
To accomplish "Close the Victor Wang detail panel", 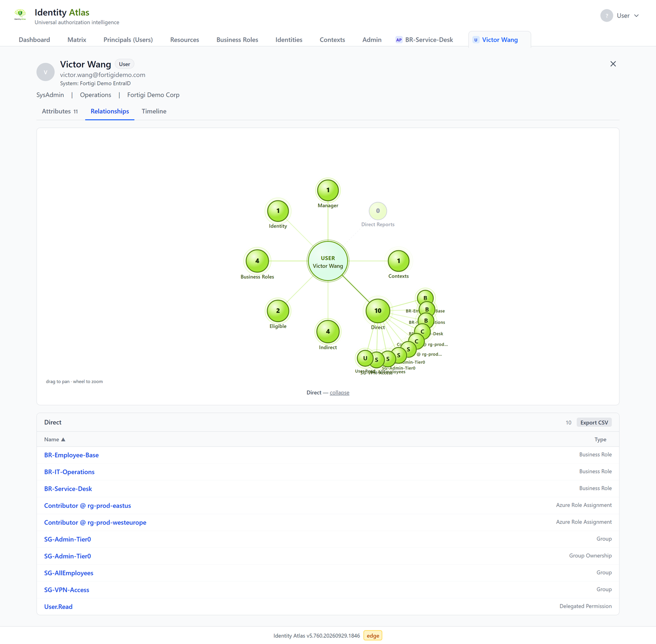I will pyautogui.click(x=613, y=64).
